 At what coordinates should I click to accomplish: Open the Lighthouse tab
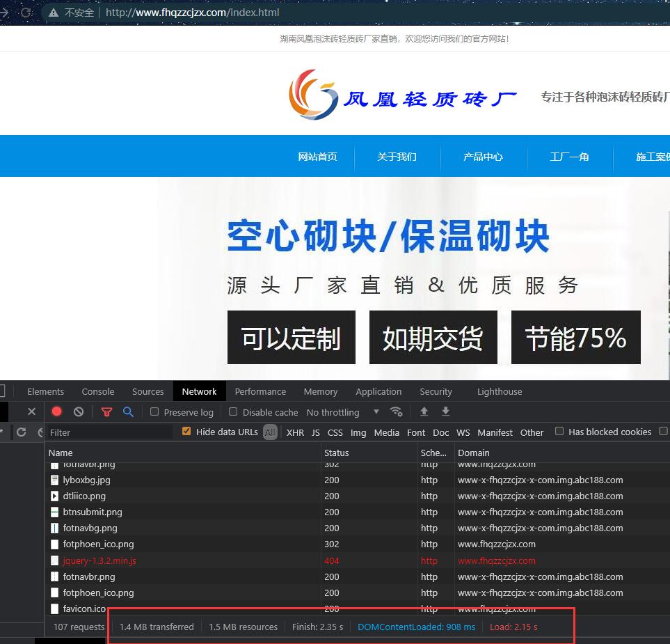499,391
